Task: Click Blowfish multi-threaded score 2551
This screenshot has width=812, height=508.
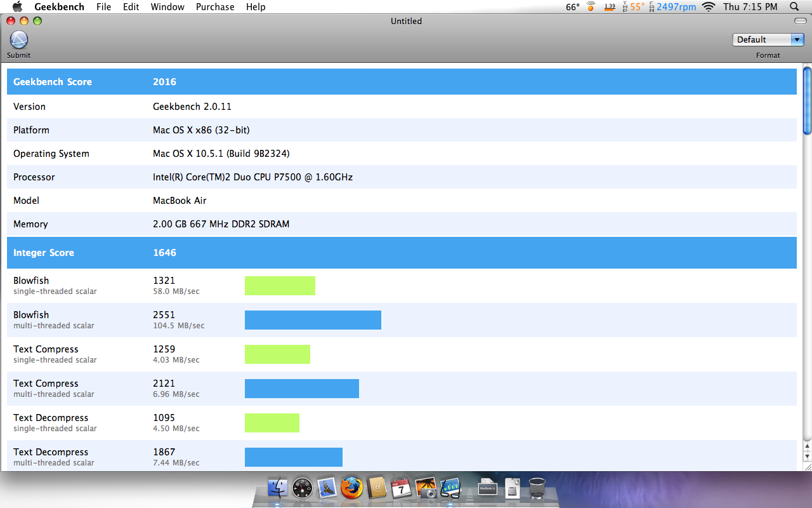Action: tap(164, 315)
